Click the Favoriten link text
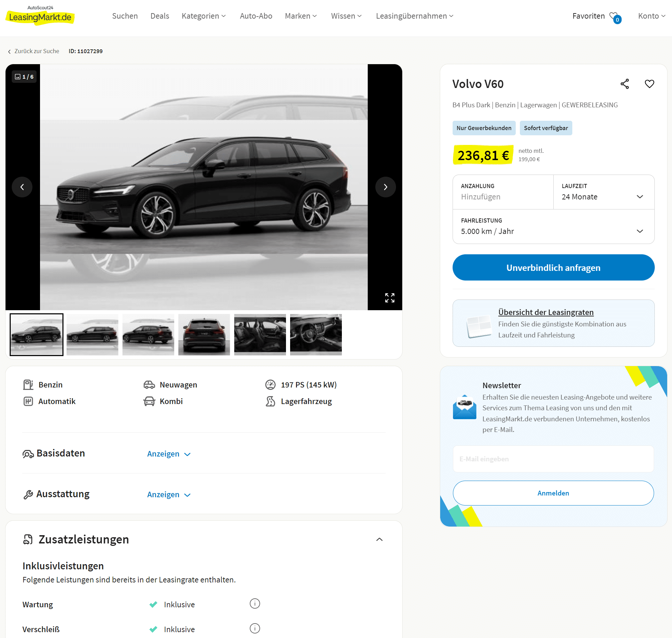Image resolution: width=672 pixels, height=638 pixels. [589, 16]
